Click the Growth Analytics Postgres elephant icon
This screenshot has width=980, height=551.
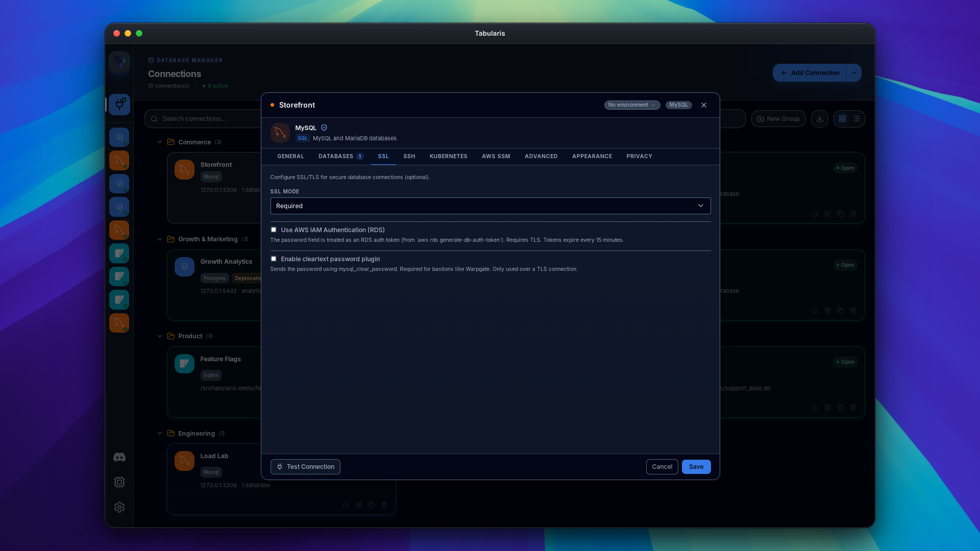point(184,267)
